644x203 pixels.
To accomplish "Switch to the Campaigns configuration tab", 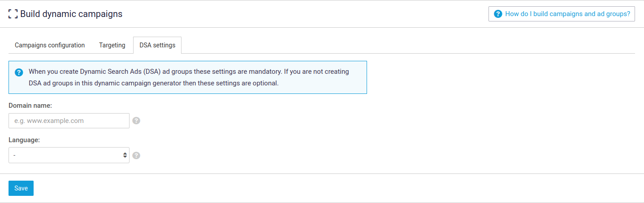I will point(50,45).
